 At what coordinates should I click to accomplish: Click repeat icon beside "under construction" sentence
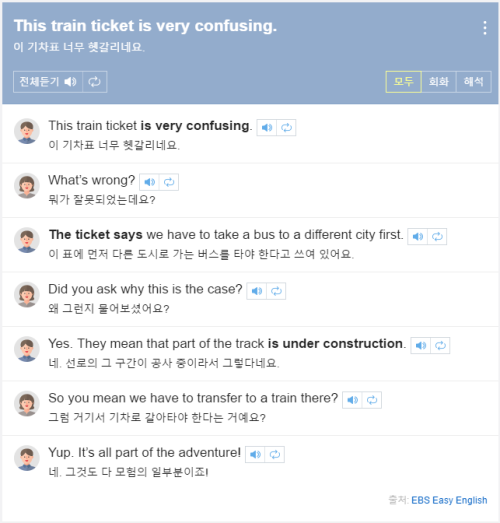tap(440, 346)
